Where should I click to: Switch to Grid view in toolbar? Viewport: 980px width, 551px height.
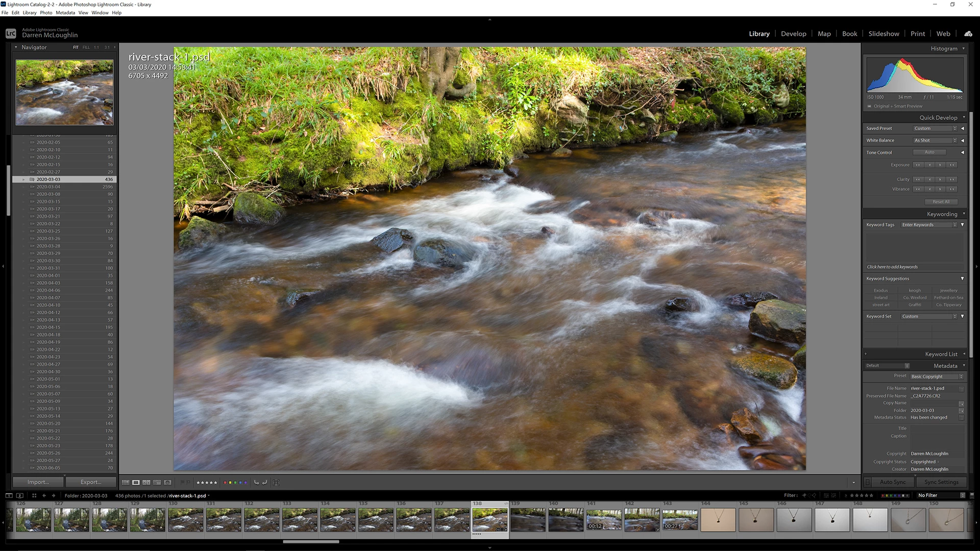(126, 482)
